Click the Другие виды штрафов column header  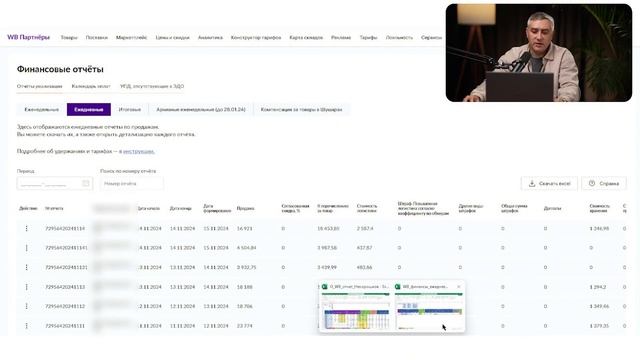471,209
